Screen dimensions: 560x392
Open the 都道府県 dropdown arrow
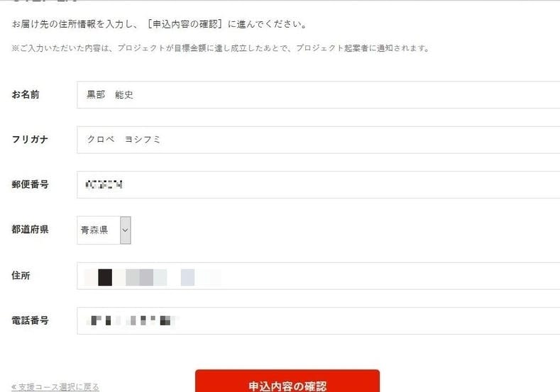126,230
